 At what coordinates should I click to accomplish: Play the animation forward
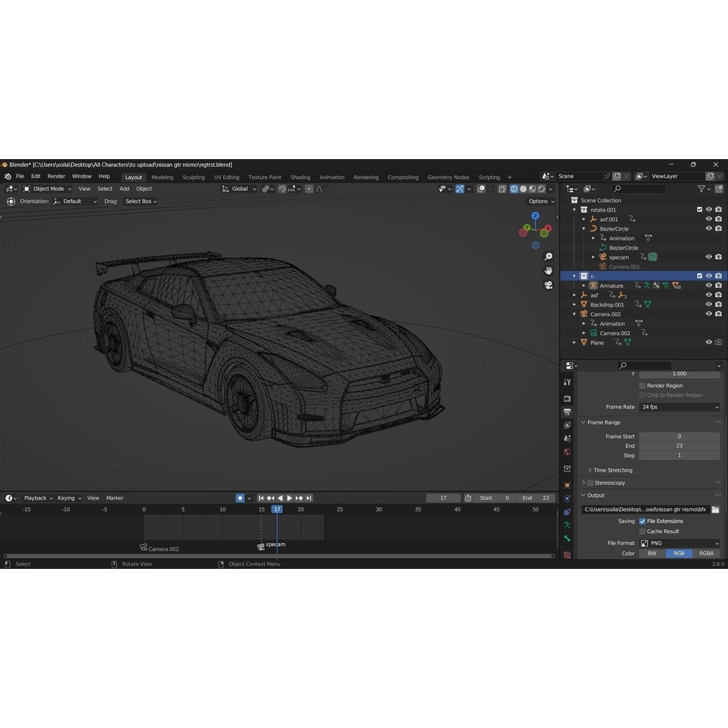click(x=289, y=498)
